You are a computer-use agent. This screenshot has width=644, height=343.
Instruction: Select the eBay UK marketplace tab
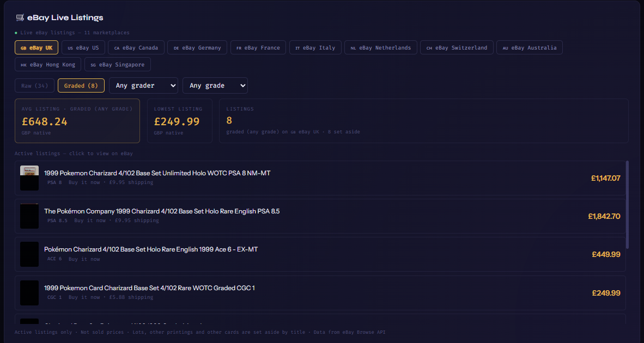point(37,47)
